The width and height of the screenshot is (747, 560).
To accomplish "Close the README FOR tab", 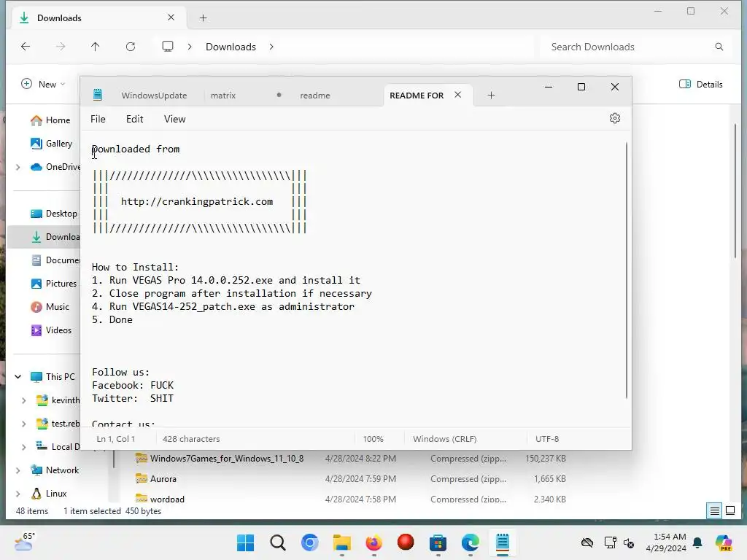I will tap(458, 95).
